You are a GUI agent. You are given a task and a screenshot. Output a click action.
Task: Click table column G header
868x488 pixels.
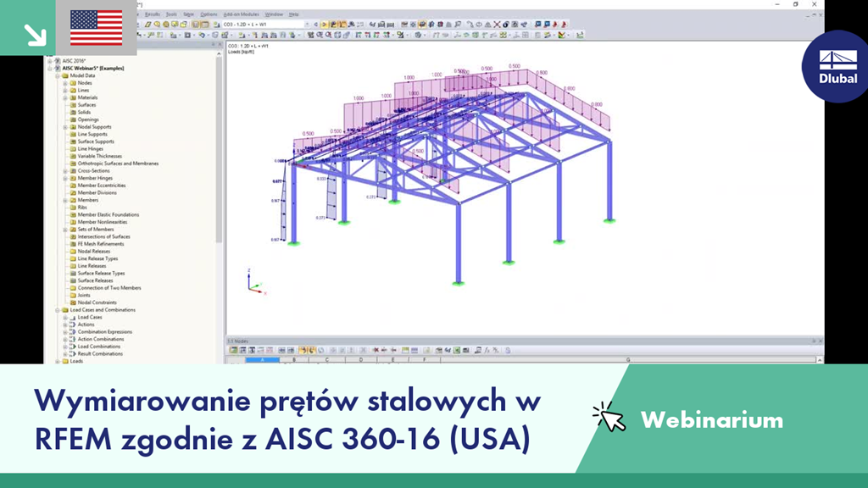[x=628, y=359]
